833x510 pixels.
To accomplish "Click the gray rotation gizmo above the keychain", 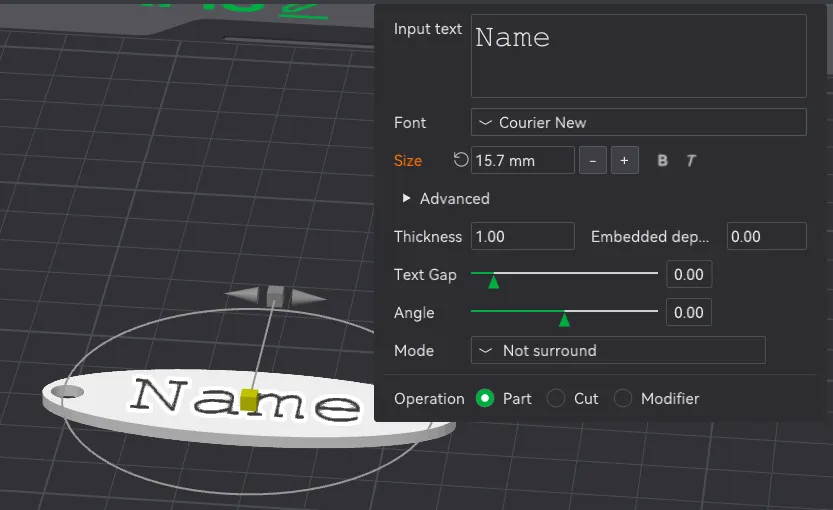I will [275, 296].
